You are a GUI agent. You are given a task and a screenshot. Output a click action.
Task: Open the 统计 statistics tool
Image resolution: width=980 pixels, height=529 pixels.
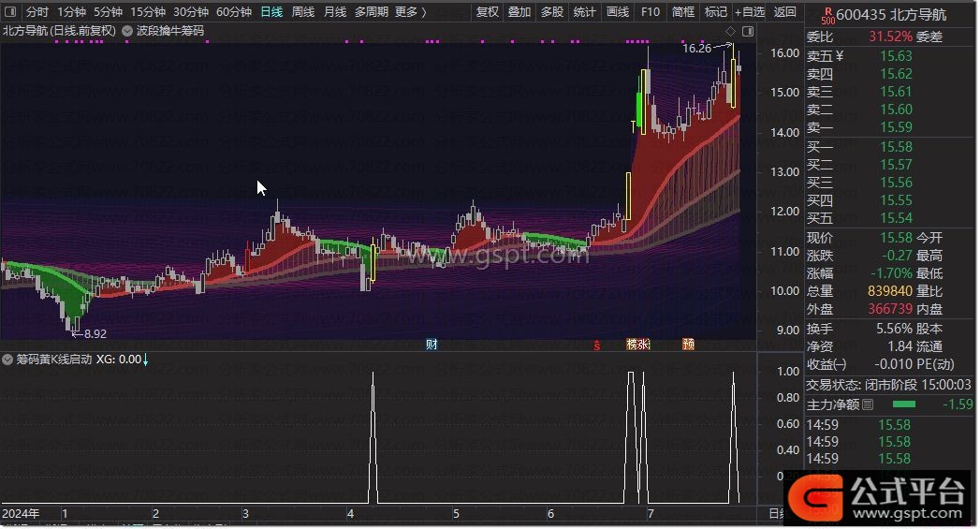tap(584, 12)
